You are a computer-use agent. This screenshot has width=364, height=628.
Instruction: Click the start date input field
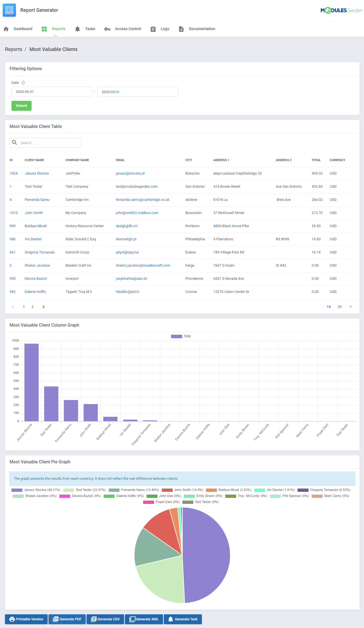coord(51,92)
